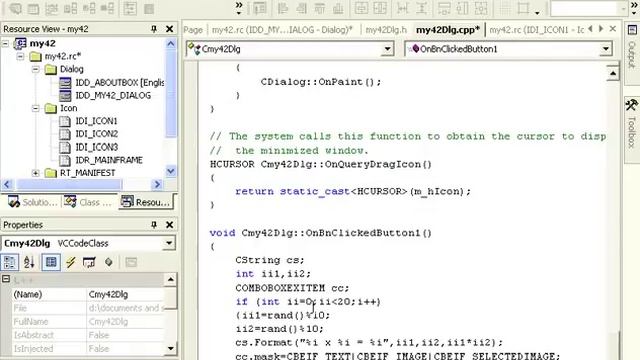This screenshot has height=360, width=640.
Task: Select IDD_MY42_DIALOG resource
Action: (113, 96)
